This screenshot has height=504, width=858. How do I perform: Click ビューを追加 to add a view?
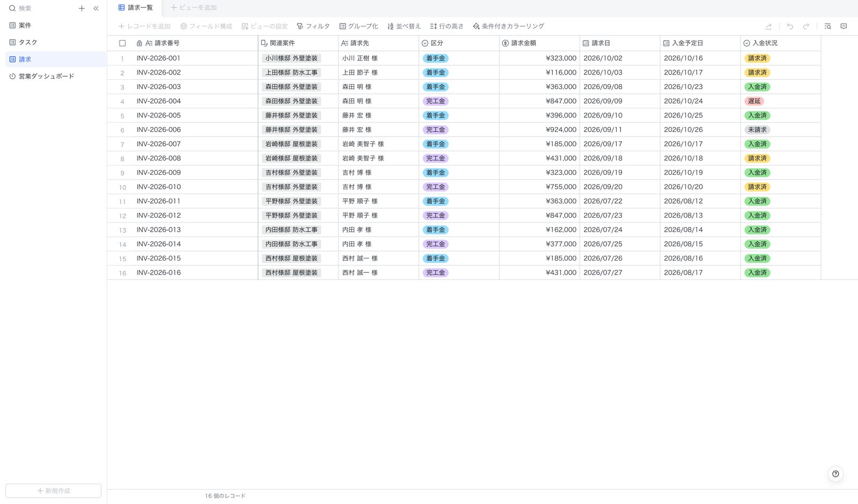[x=194, y=8]
